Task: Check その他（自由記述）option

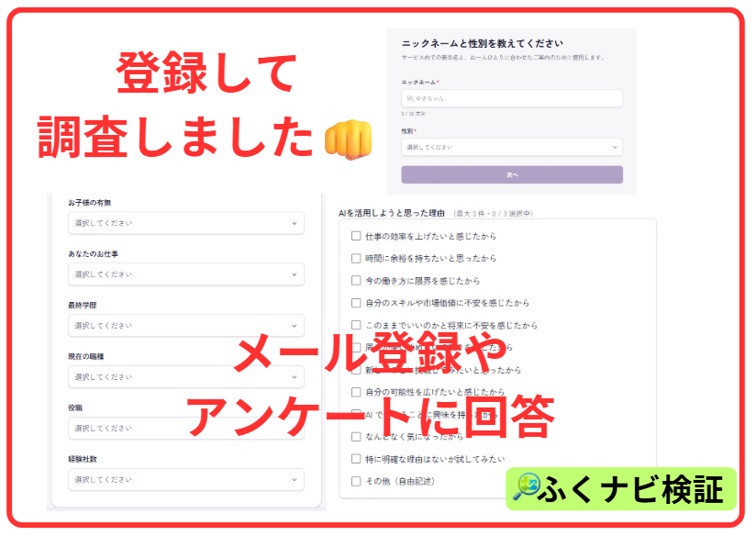Action: point(356,481)
